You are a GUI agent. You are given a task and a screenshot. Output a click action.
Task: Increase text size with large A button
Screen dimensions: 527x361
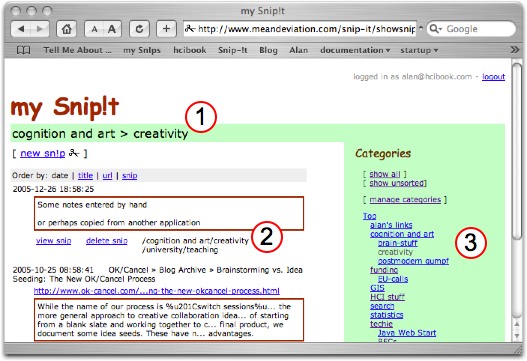[x=112, y=29]
